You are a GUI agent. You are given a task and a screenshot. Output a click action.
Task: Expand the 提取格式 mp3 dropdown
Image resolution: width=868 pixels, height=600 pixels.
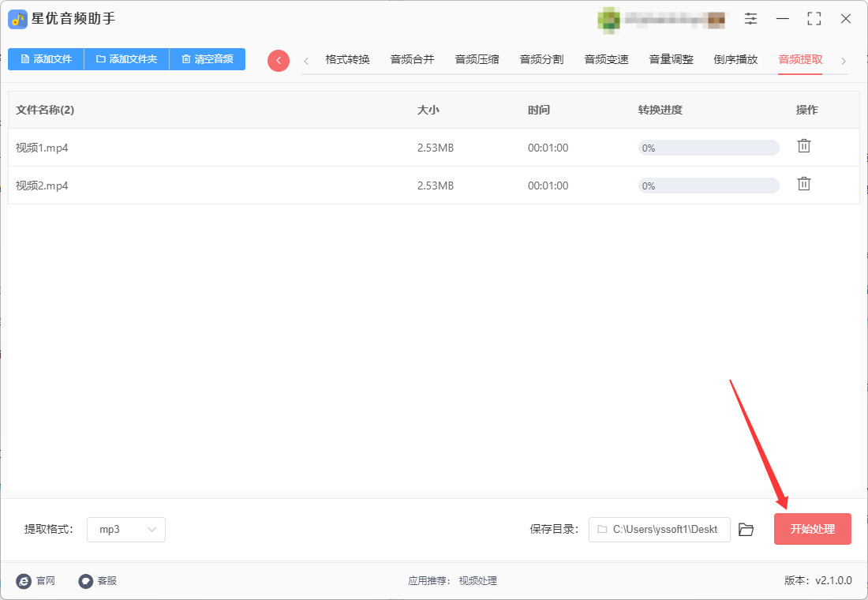click(x=126, y=530)
